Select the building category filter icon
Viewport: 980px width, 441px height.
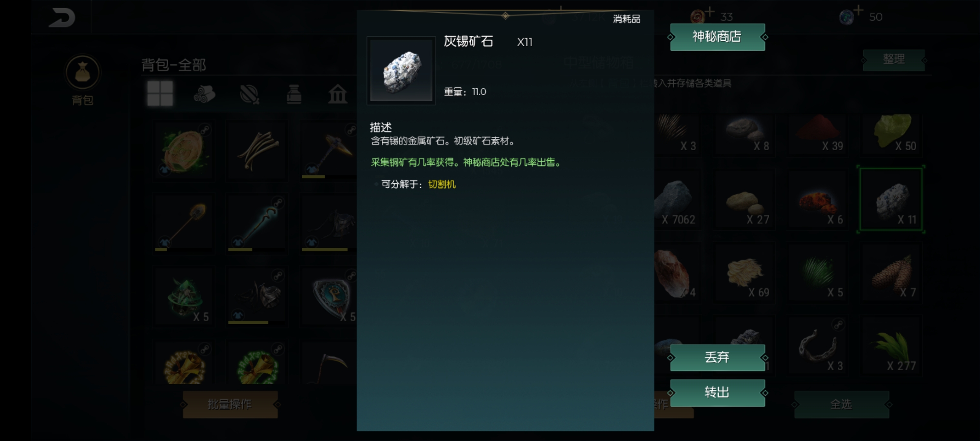(338, 94)
